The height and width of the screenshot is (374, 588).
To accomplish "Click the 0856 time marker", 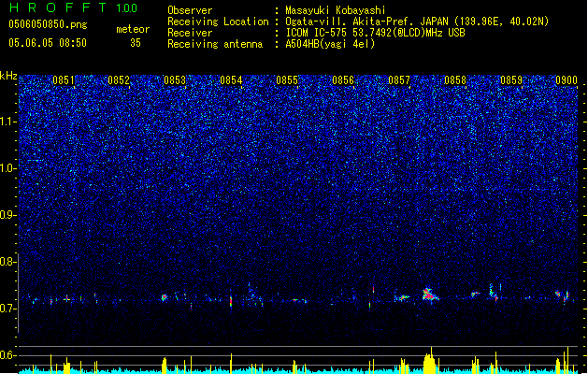I will coord(343,80).
